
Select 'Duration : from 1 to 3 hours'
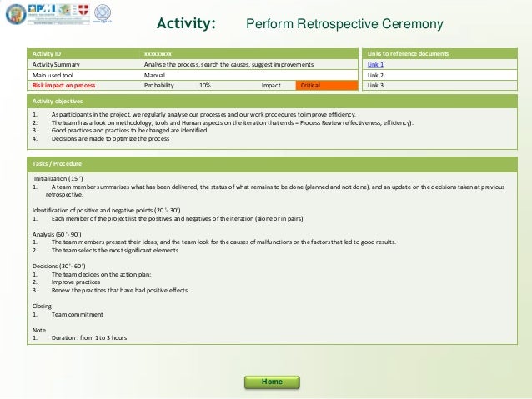pyautogui.click(x=89, y=338)
